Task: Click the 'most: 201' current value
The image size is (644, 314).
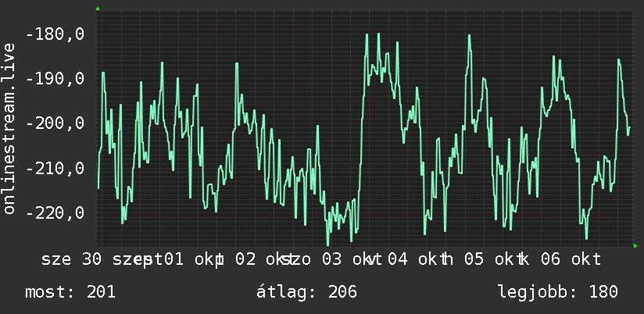Action: [70, 292]
